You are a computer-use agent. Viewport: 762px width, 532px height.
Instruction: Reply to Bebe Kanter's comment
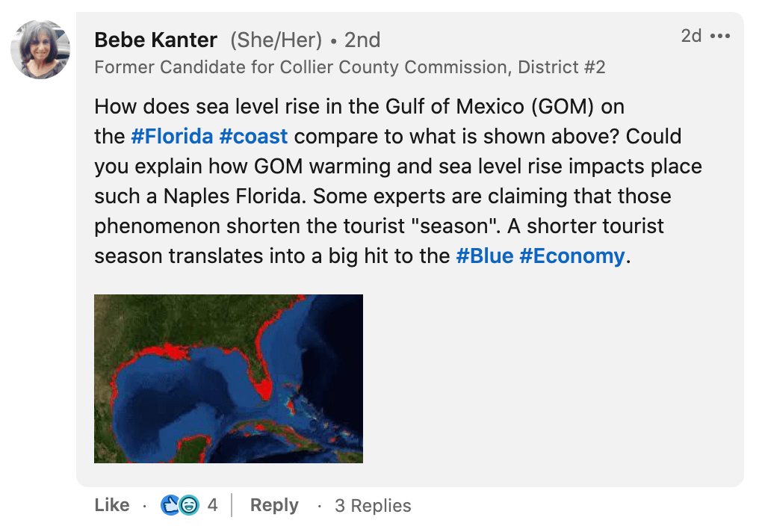tap(274, 505)
